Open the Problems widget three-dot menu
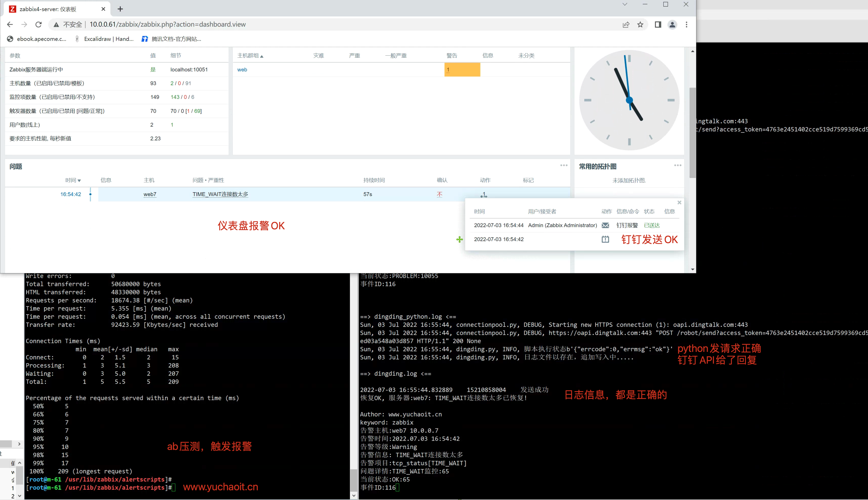The width and height of the screenshot is (868, 500). coord(564,165)
